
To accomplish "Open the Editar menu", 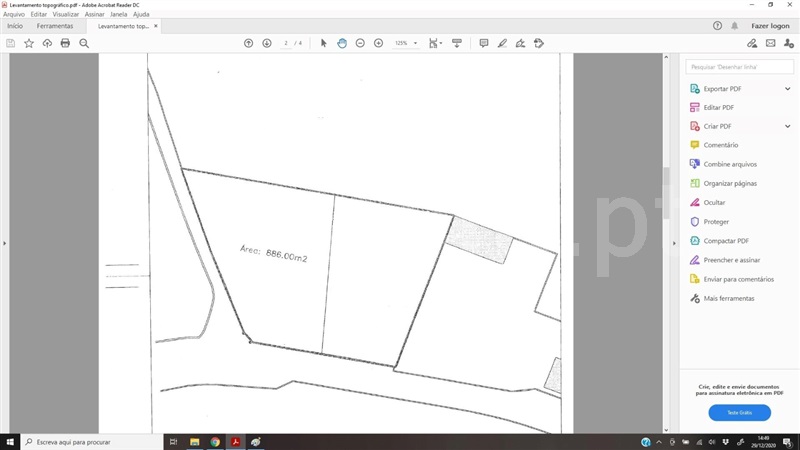I will [38, 14].
